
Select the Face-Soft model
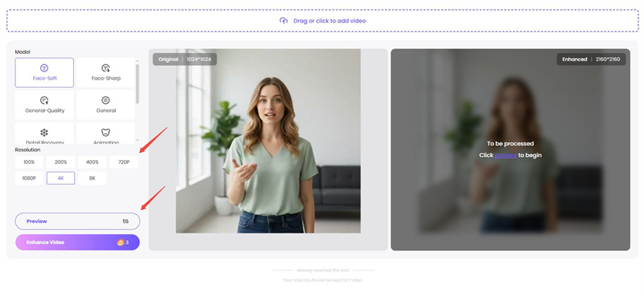click(x=44, y=72)
